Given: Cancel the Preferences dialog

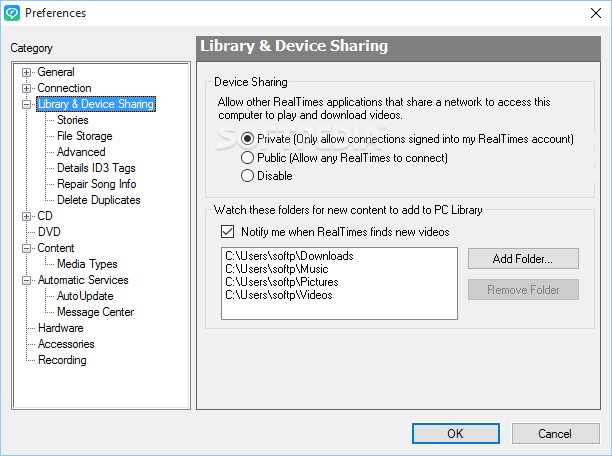Looking at the screenshot, I should [x=555, y=434].
